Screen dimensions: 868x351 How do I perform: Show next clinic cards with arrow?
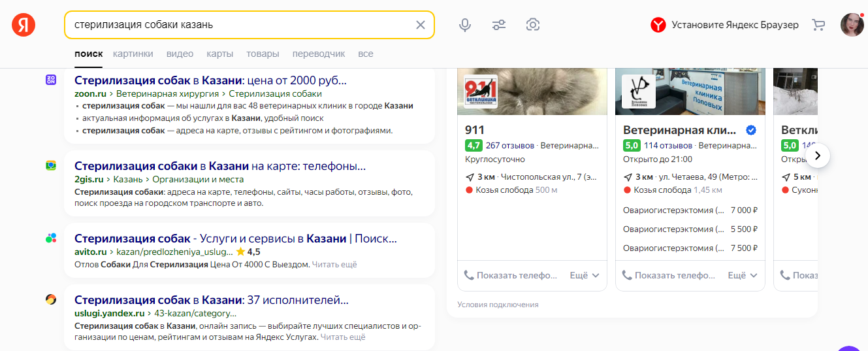point(818,156)
